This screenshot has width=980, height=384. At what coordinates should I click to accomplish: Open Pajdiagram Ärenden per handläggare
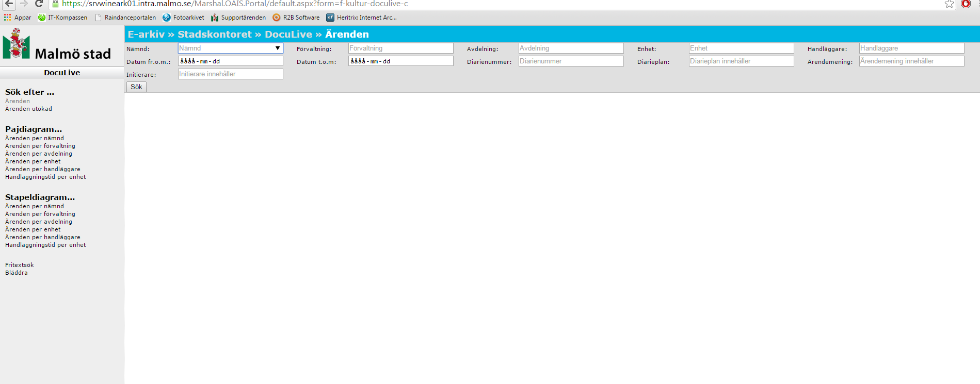pyautogui.click(x=43, y=169)
